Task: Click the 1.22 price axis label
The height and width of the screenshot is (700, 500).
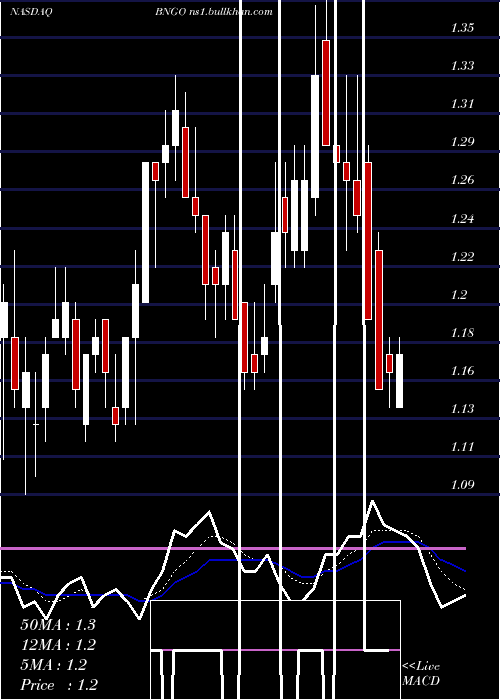Action: click(462, 256)
